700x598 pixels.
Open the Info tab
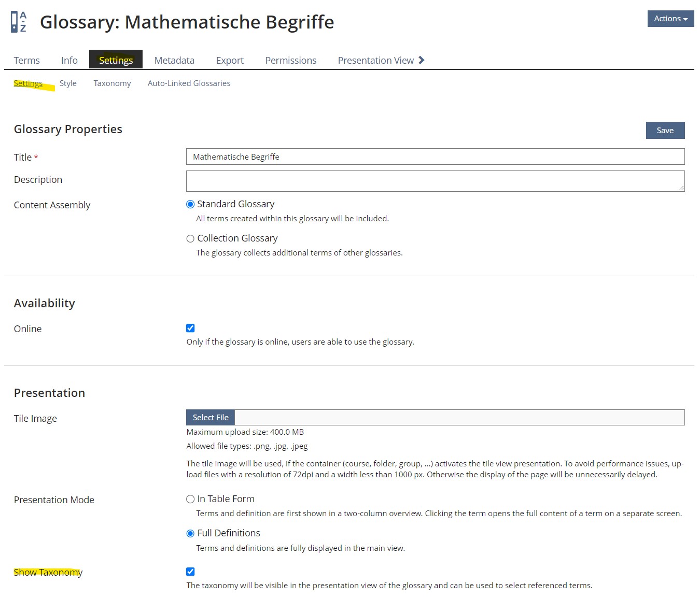tap(69, 60)
